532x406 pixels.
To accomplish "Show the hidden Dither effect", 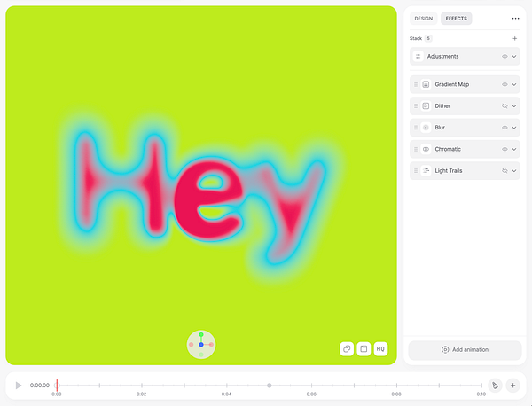I will pos(505,106).
